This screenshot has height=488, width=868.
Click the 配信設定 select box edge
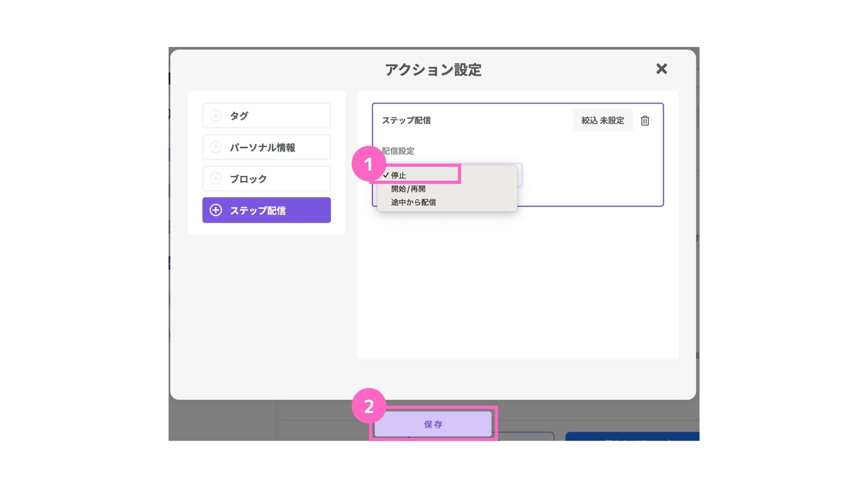point(520,175)
